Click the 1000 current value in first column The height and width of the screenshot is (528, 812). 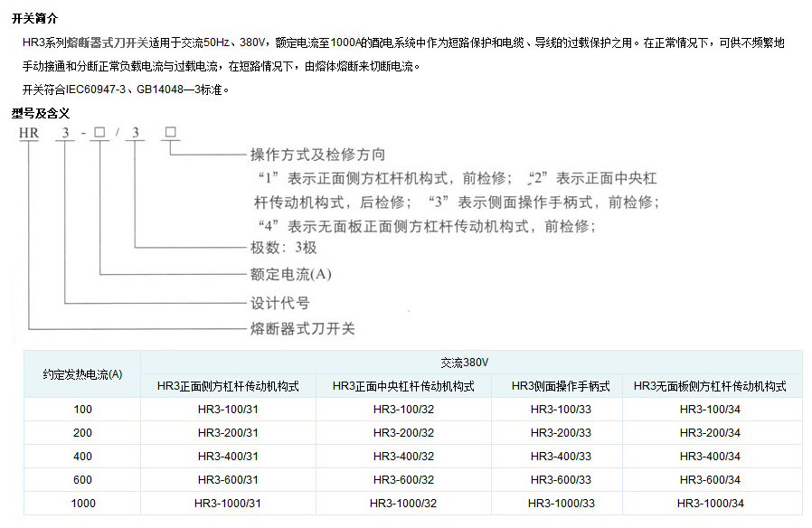click(82, 504)
